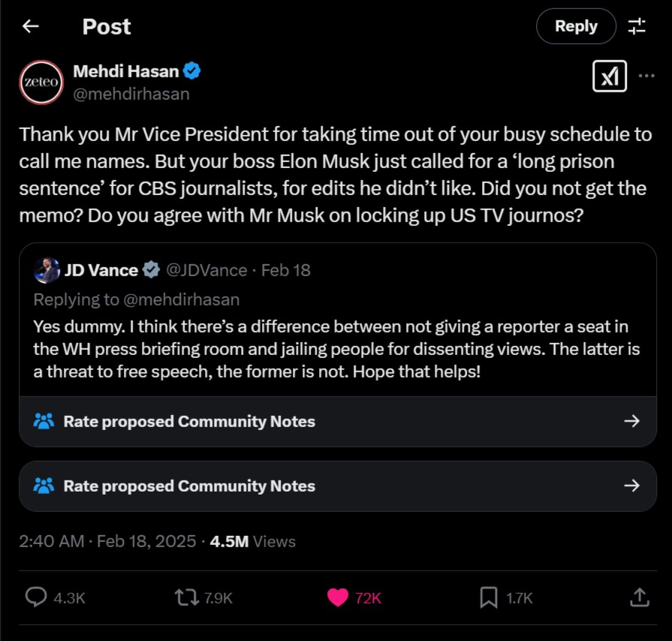This screenshot has height=641, width=672.
Task: Remove bookmark by clicking the bookmark icon
Action: click(x=489, y=597)
